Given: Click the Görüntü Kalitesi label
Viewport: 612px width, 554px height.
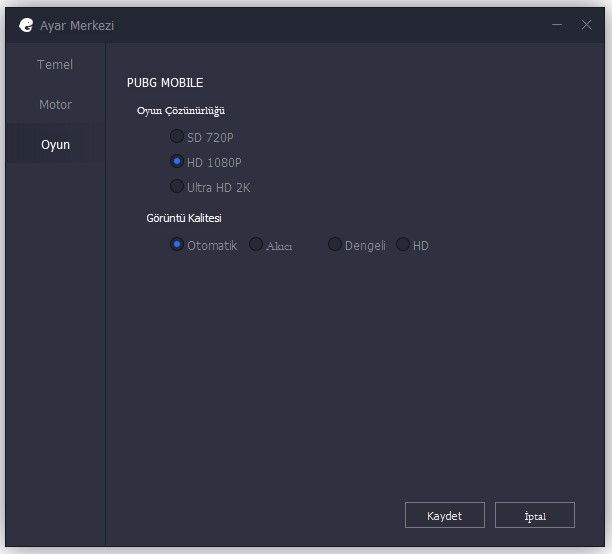Looking at the screenshot, I should coord(184,218).
